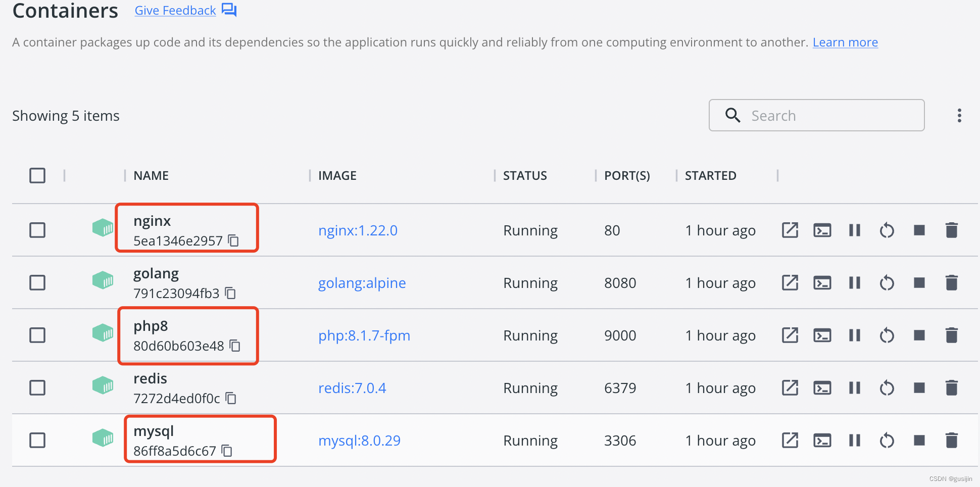Stop the redis container

(919, 388)
